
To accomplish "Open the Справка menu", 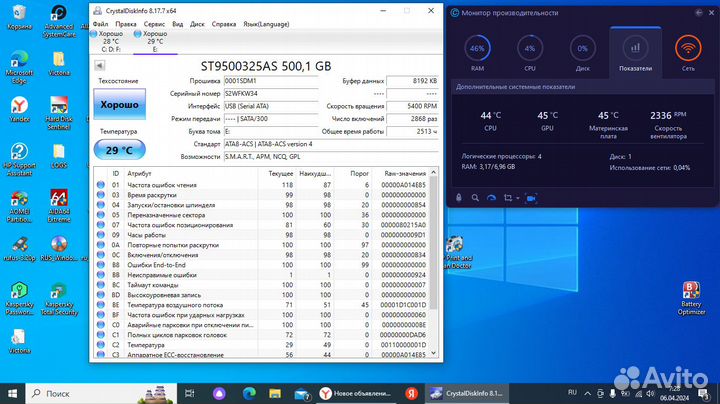I will (x=224, y=24).
